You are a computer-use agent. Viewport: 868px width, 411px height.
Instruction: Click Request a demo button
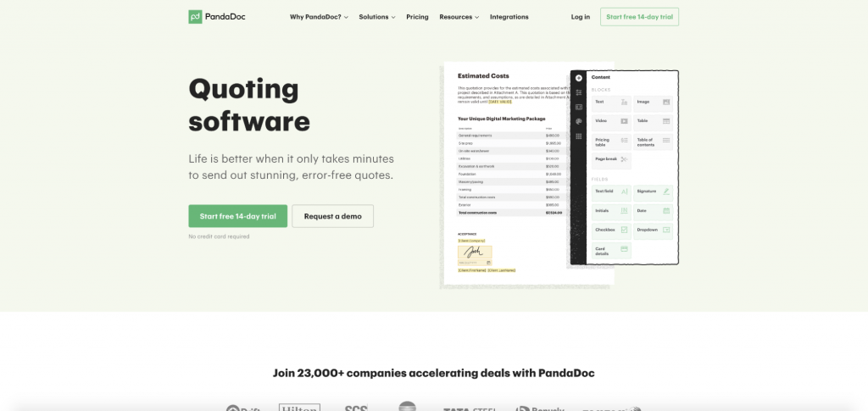(x=332, y=216)
